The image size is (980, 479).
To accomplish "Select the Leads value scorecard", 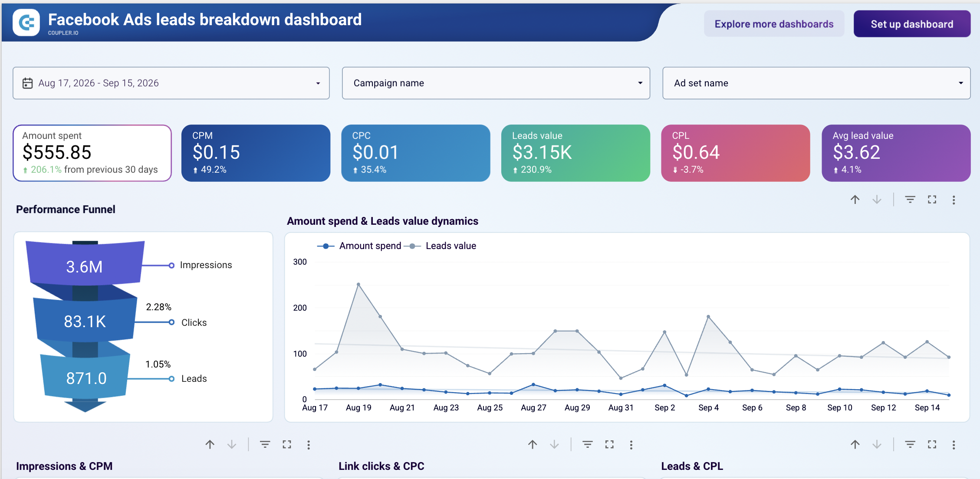I will (576, 153).
